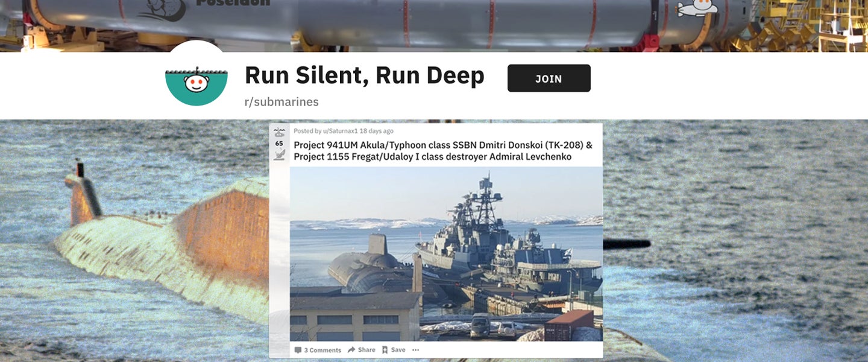Click the r/submarines subreddit name text
868x362 pixels.
click(x=281, y=102)
